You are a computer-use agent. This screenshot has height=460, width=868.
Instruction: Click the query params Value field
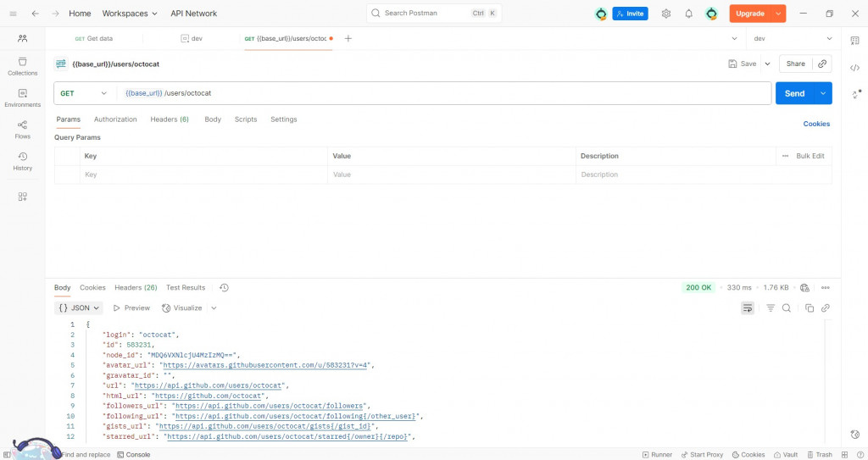click(452, 175)
